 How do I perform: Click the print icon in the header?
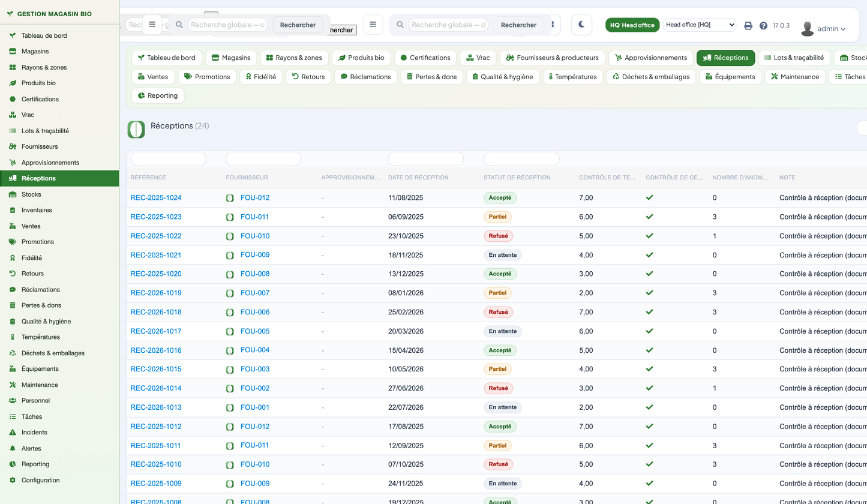748,25
